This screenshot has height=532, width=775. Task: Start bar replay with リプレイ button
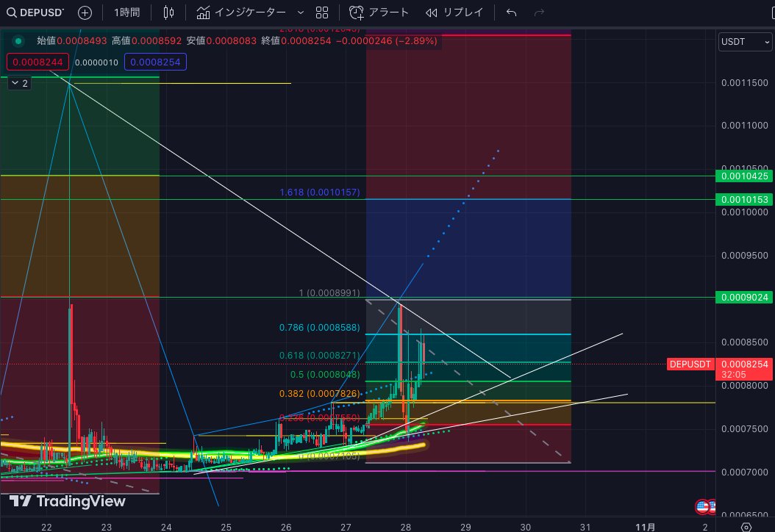[454, 12]
